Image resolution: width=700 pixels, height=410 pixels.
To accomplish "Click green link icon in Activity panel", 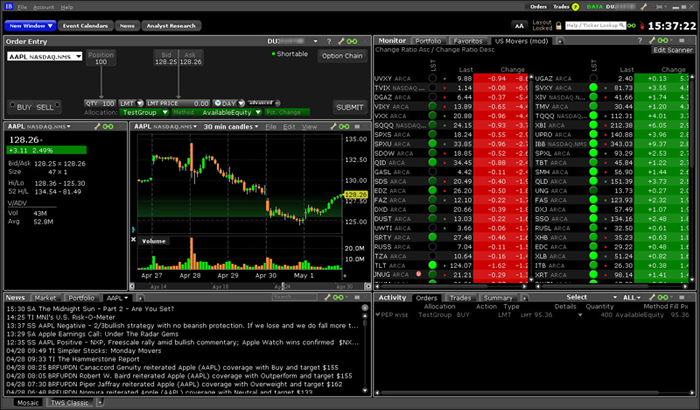I will click(x=663, y=297).
